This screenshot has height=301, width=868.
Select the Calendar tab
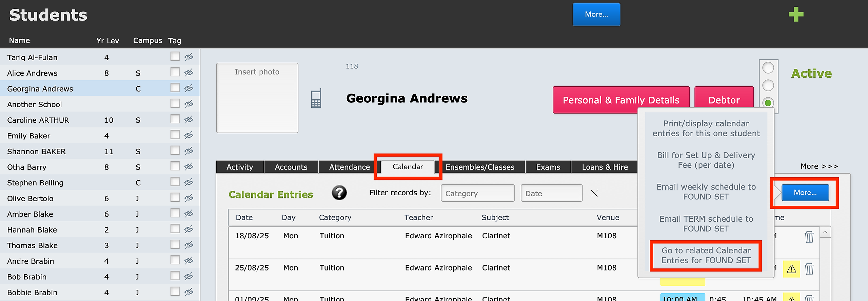[408, 167]
